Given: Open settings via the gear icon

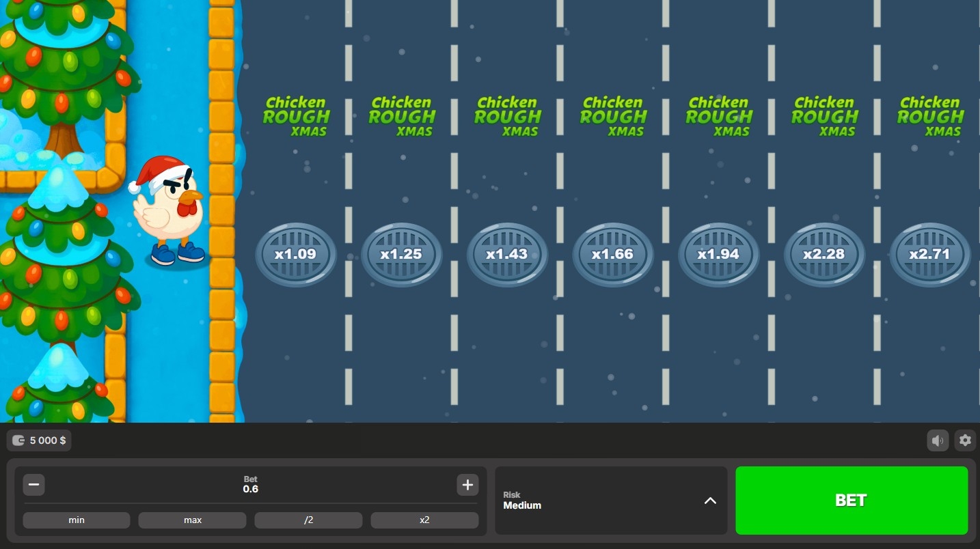Looking at the screenshot, I should pos(965,440).
